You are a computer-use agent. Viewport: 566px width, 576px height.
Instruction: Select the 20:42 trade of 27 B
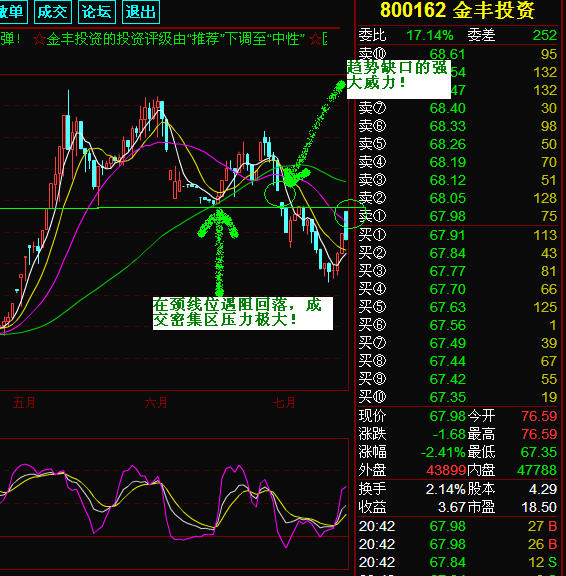pos(458,526)
